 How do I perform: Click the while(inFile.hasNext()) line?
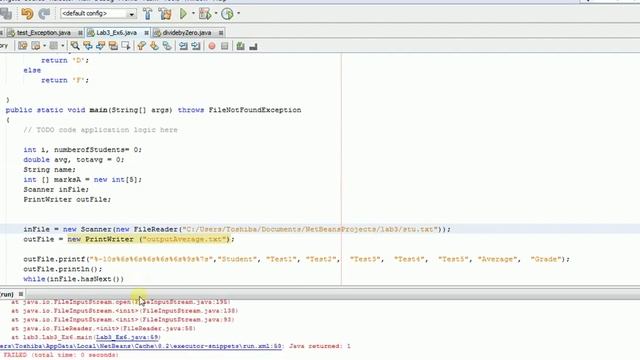73,279
